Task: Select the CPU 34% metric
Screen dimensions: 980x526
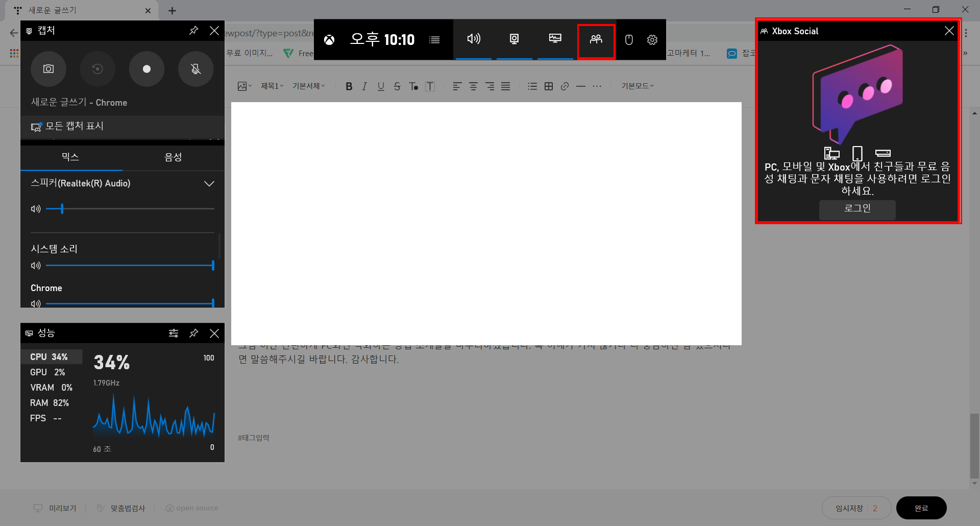Action: [52, 357]
